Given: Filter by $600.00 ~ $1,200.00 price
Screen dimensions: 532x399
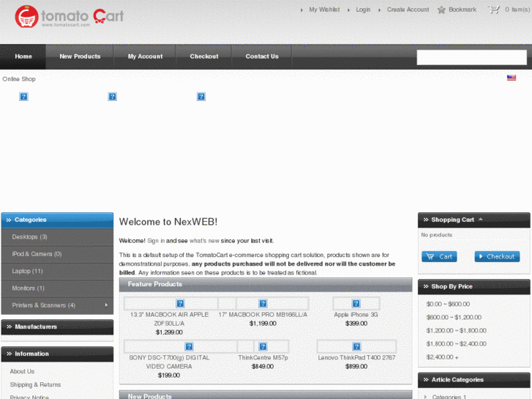Looking at the screenshot, I should [454, 317].
